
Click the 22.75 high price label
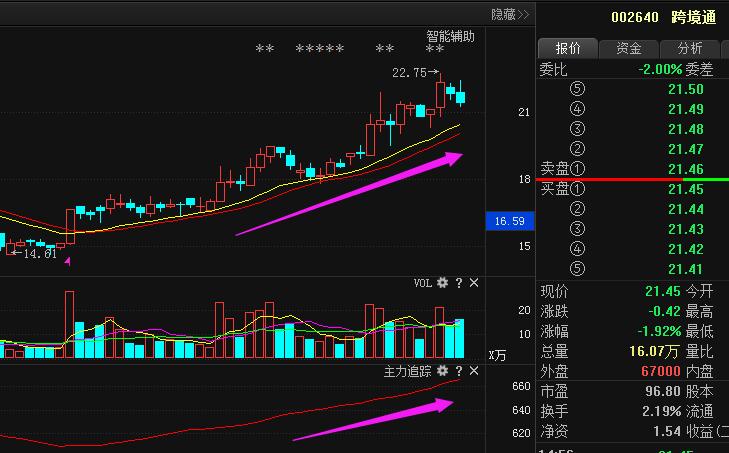[x=409, y=73]
